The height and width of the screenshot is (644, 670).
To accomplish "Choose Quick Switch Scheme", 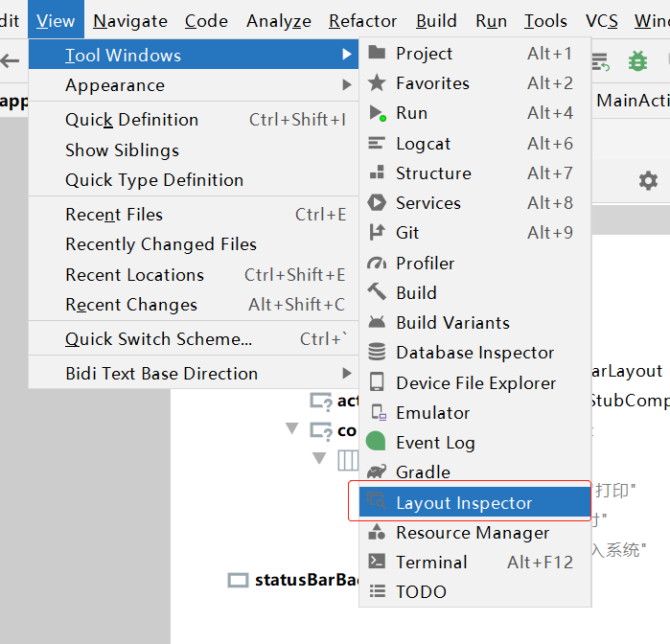I will point(194,339).
